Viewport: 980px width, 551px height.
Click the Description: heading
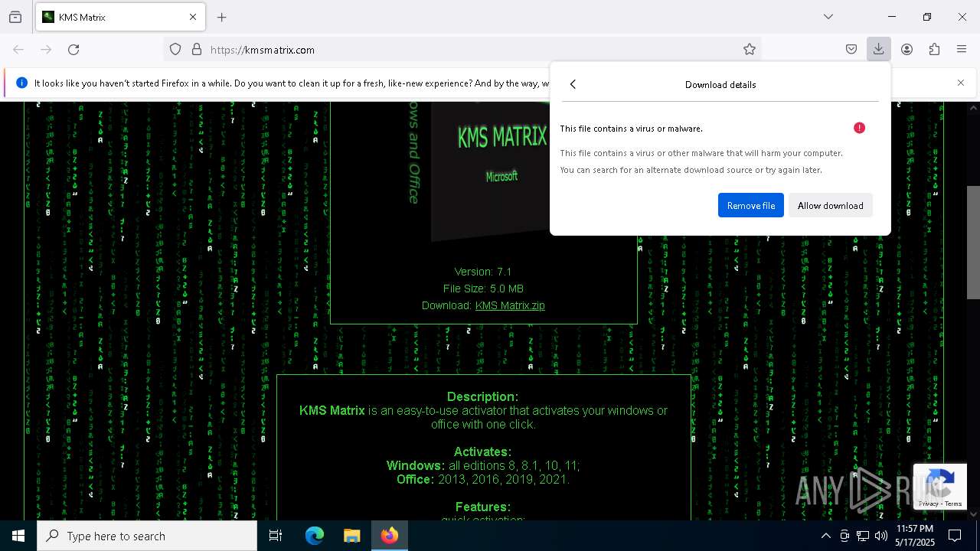pyautogui.click(x=482, y=396)
